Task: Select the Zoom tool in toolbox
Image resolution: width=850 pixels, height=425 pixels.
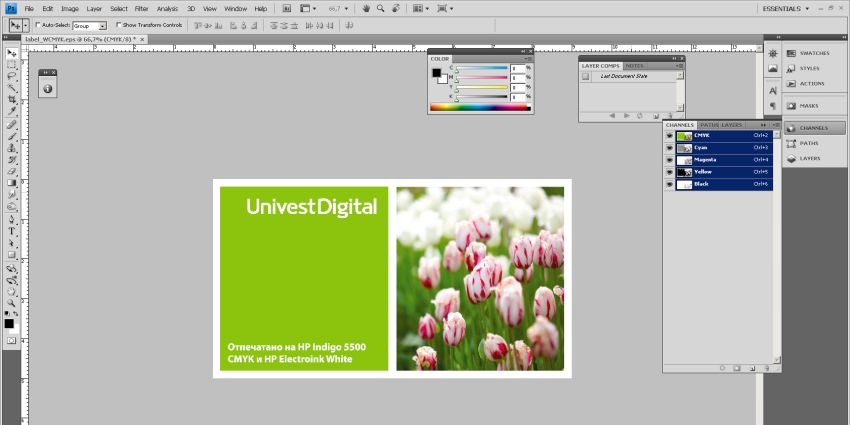Action: click(x=11, y=304)
